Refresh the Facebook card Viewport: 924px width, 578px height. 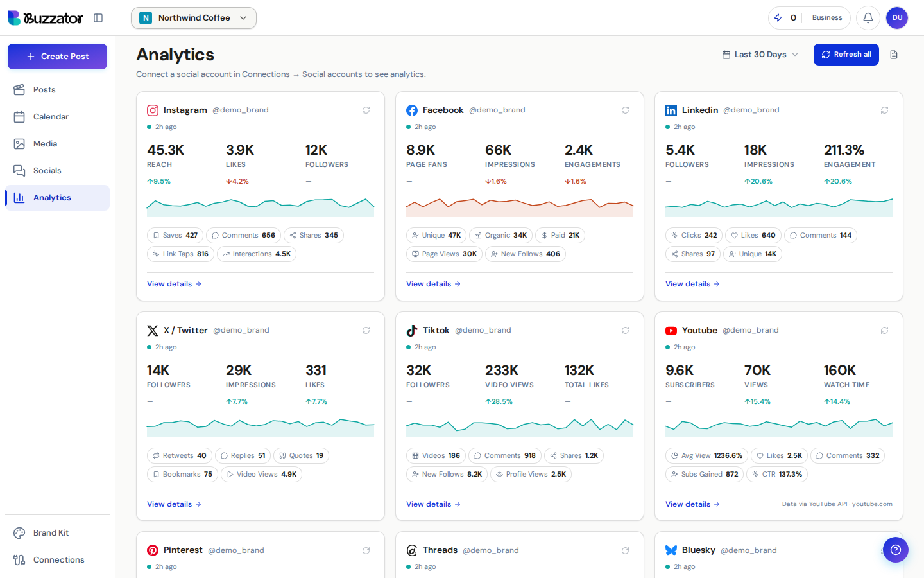pos(625,110)
